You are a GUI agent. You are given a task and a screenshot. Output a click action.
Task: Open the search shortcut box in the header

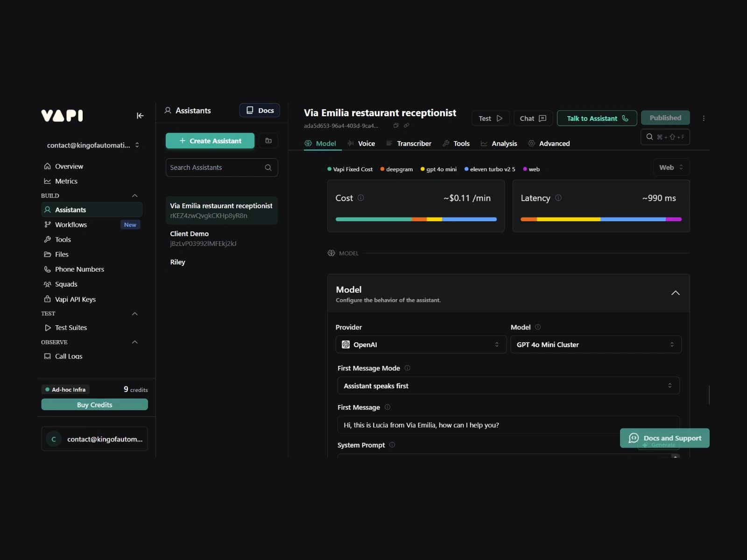pos(665,137)
